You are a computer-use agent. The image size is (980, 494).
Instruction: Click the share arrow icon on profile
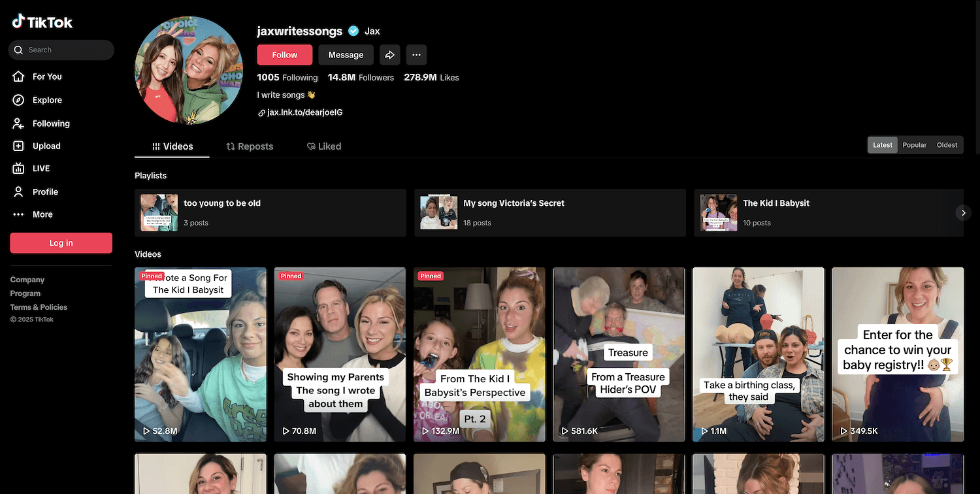(x=389, y=55)
